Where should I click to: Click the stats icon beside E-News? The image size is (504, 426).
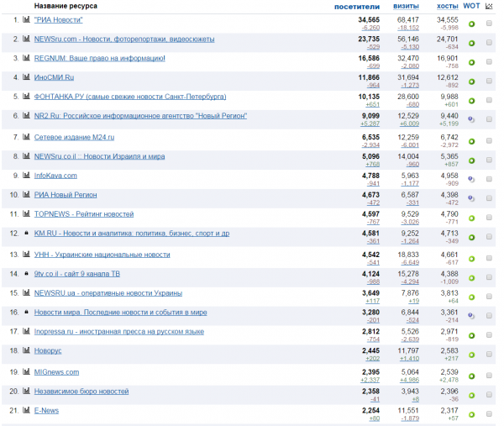(x=26, y=410)
